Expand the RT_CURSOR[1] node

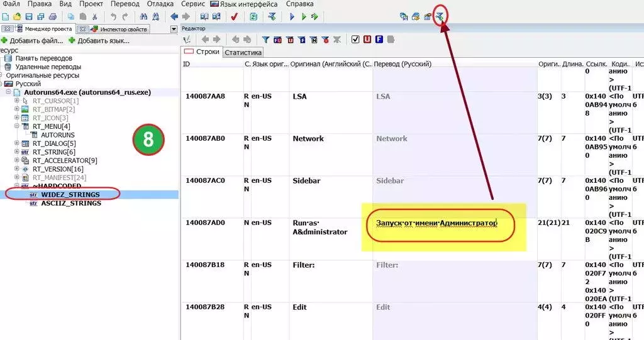click(x=17, y=101)
